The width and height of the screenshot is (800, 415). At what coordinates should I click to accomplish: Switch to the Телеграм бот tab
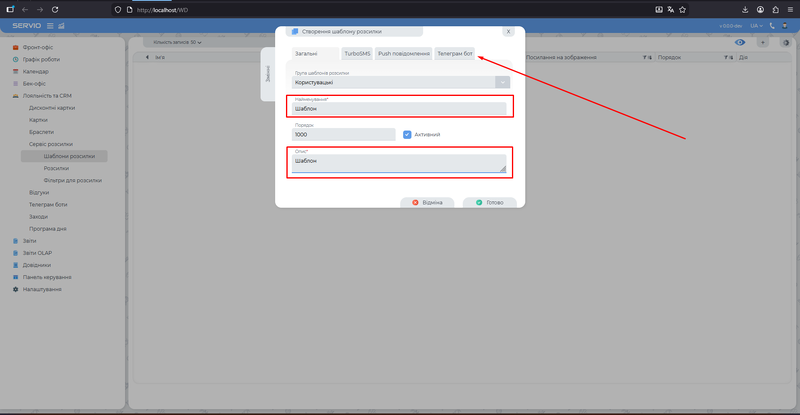[455, 54]
